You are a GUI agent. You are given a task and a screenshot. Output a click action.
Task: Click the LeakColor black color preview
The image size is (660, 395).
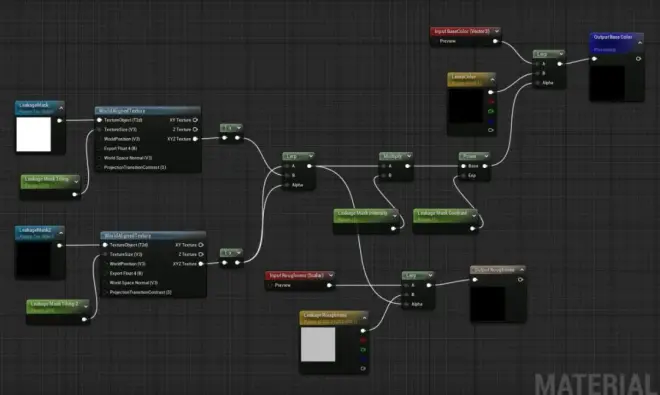click(x=466, y=106)
